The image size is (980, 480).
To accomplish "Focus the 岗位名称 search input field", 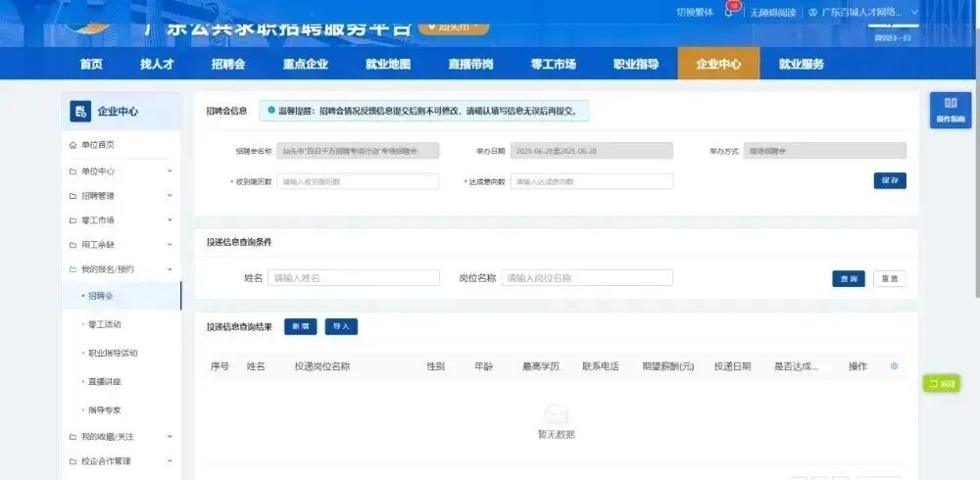I will (587, 278).
